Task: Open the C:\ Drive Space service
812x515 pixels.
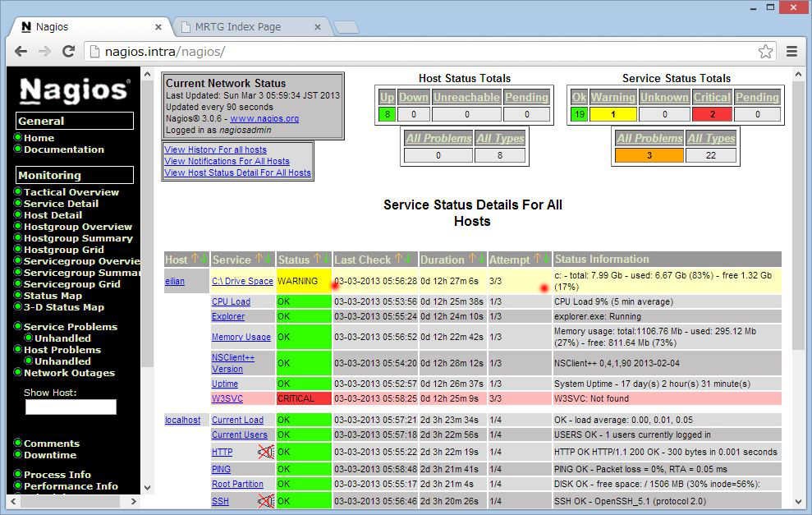Action: [242, 282]
